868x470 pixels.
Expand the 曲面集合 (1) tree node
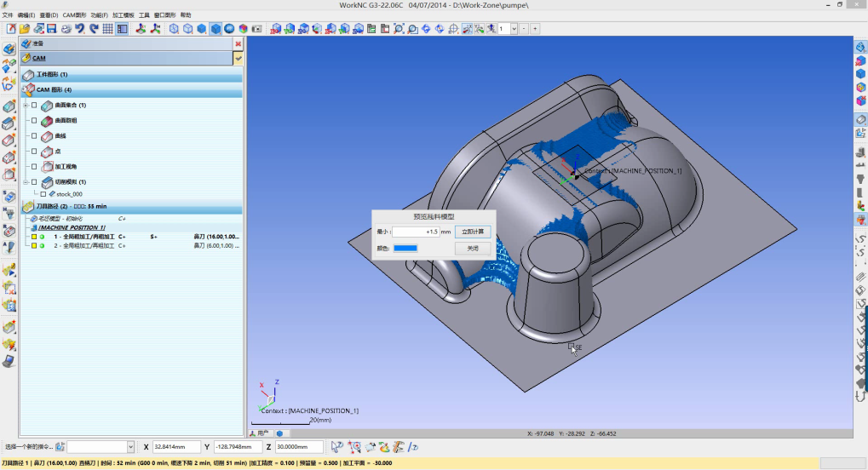26,106
